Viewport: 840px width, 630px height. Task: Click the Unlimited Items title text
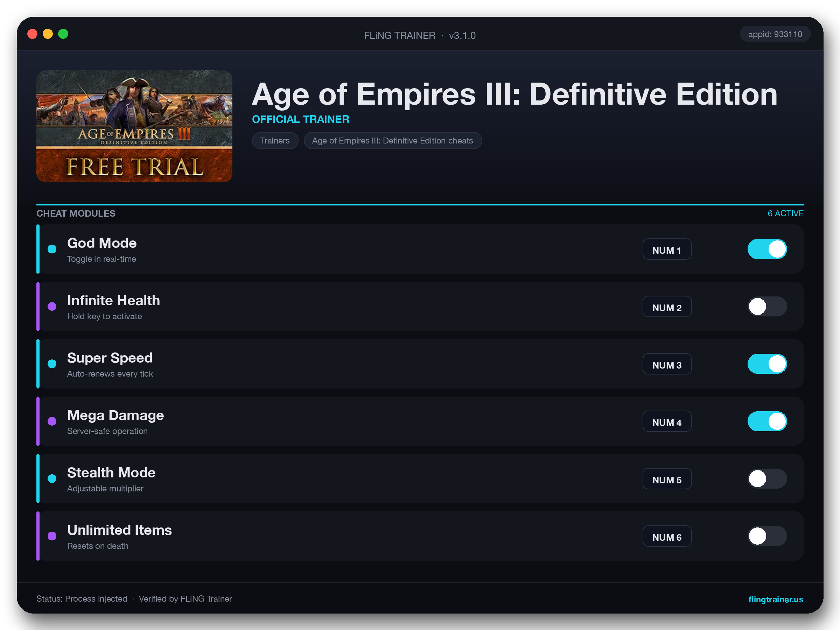coord(120,530)
